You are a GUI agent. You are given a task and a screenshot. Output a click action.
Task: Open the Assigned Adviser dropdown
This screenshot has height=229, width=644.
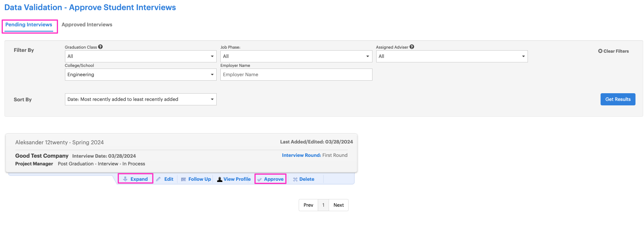tap(452, 56)
